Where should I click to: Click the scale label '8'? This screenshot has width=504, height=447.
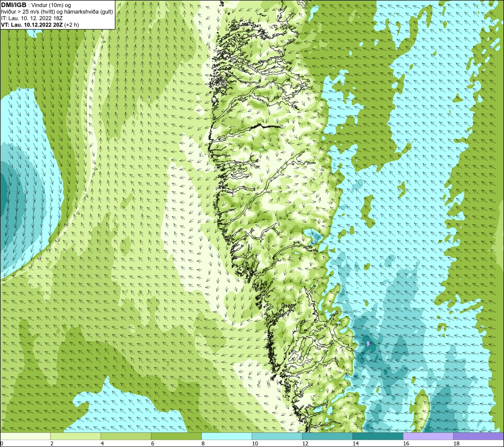(203, 444)
